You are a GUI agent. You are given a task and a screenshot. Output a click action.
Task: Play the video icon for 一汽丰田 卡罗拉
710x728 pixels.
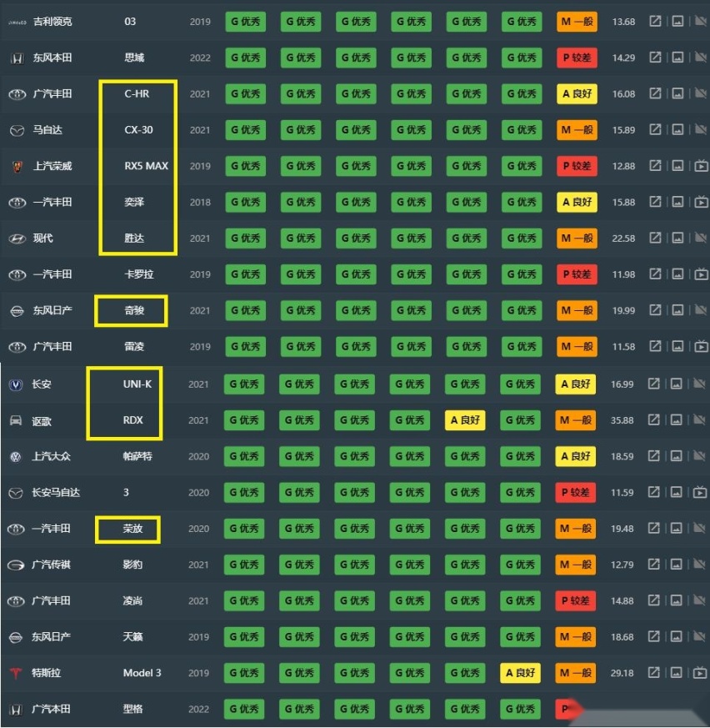tap(701, 274)
